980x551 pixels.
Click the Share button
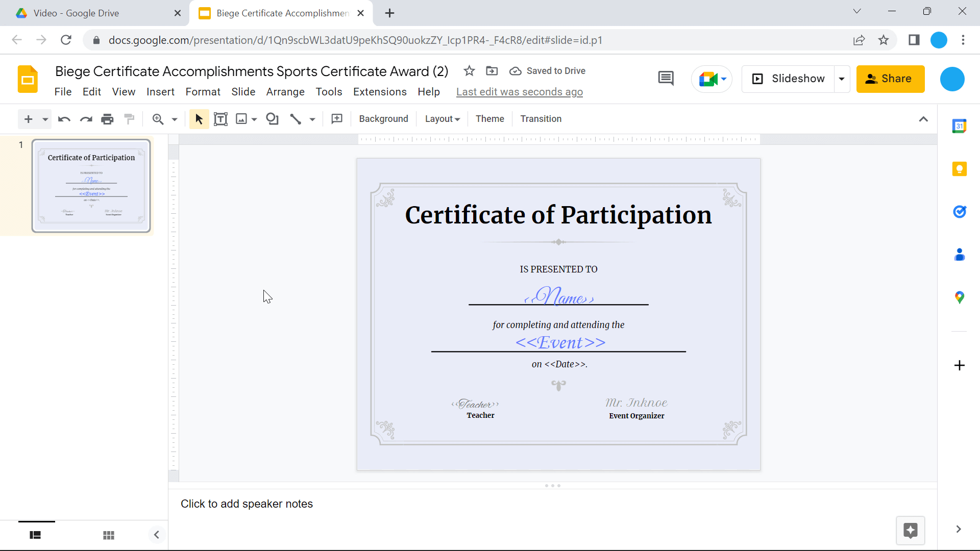891,79
